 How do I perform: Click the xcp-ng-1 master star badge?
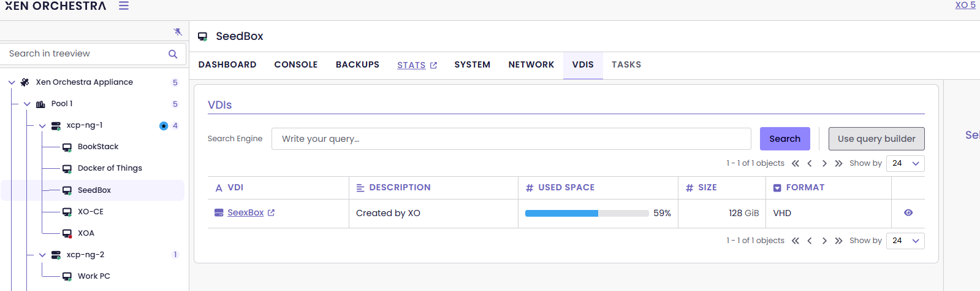click(164, 126)
